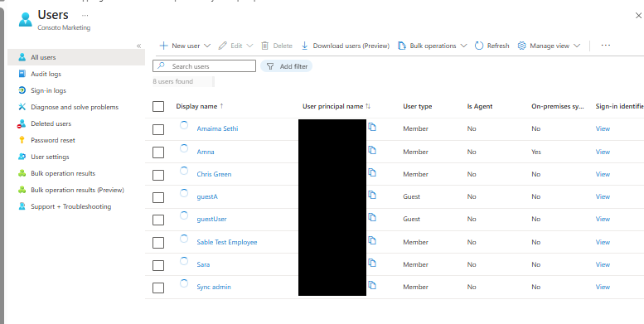Open Sync admin user profile
644x324 pixels.
pos(214,287)
